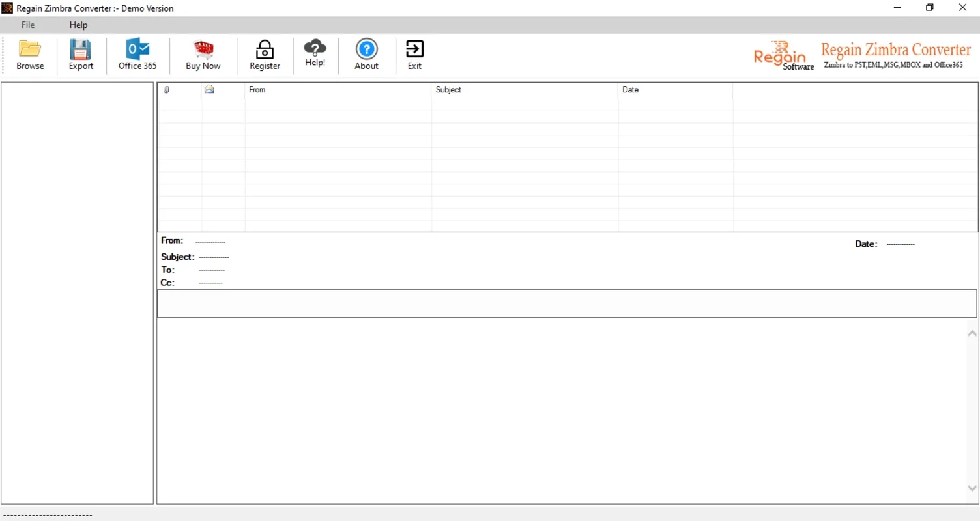
Task: Click the Exit toolbar icon
Action: (x=414, y=55)
